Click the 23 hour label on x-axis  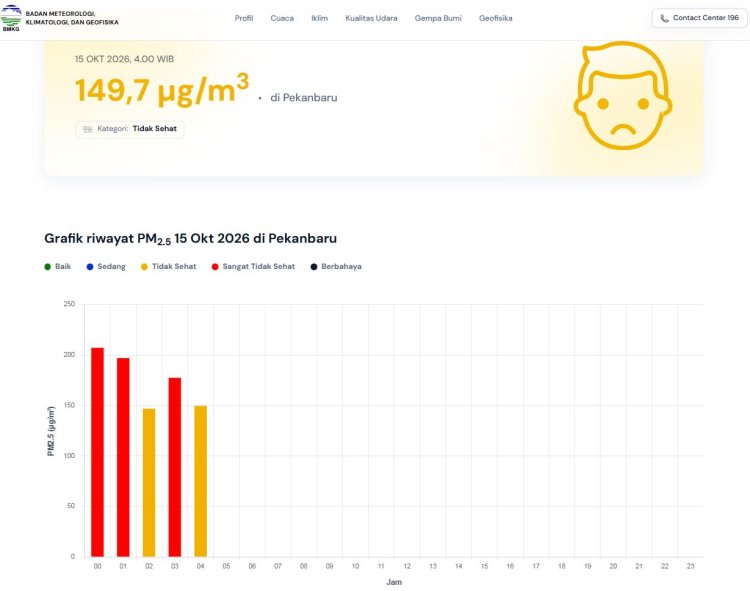(690, 566)
